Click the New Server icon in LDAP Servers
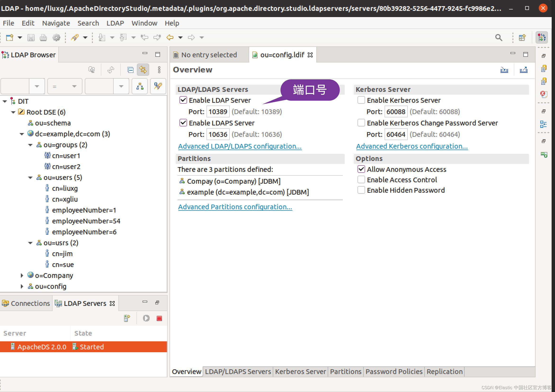The width and height of the screenshot is (555, 392). pyautogui.click(x=127, y=318)
